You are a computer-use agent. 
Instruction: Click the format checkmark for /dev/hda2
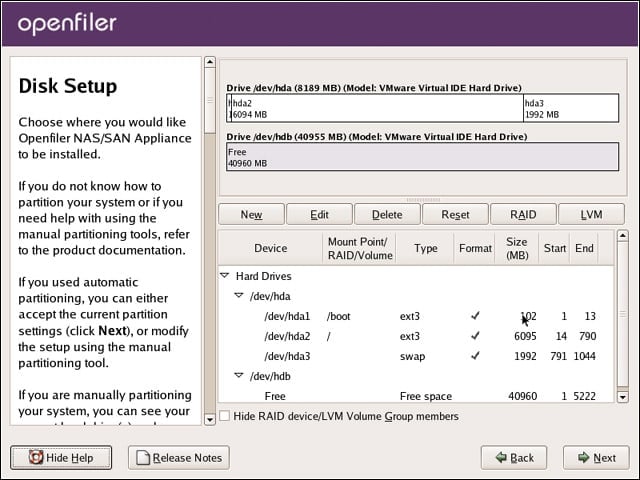475,336
